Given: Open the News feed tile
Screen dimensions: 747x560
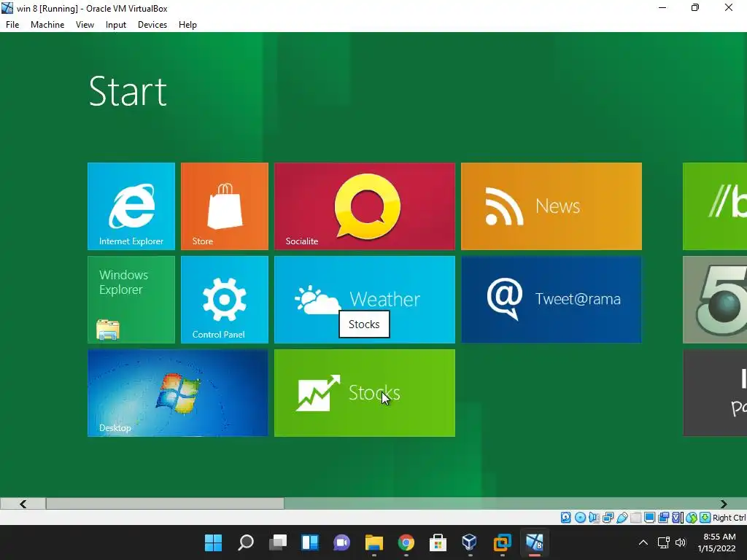Looking at the screenshot, I should pyautogui.click(x=551, y=206).
